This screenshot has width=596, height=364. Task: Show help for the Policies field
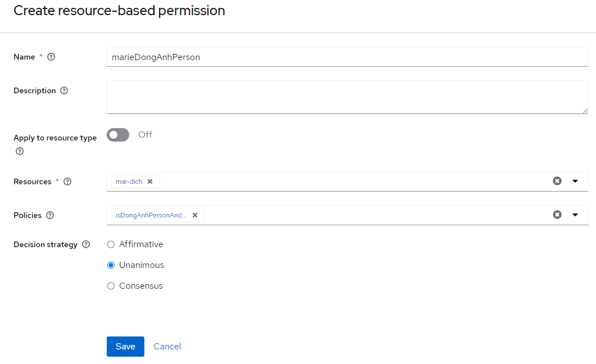(x=50, y=215)
